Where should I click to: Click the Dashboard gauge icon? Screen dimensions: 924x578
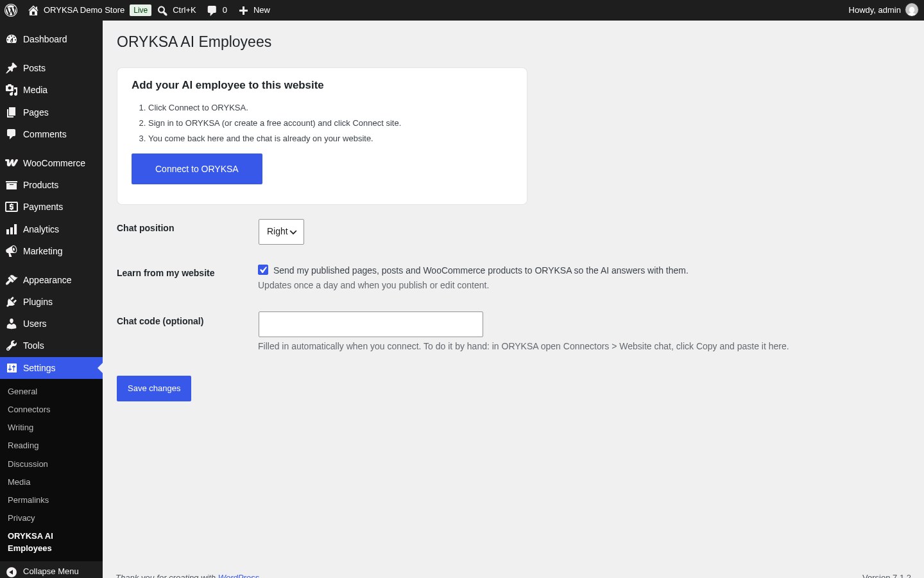[x=12, y=39]
